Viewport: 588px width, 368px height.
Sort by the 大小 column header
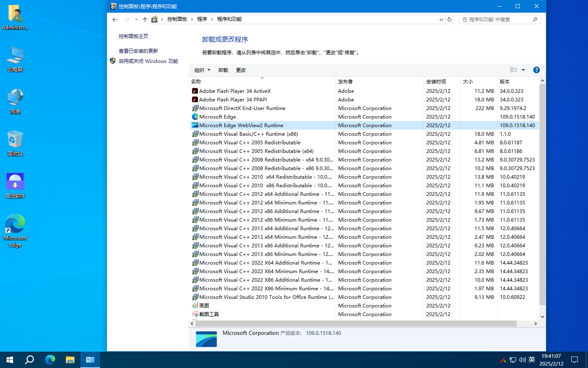[x=479, y=81]
